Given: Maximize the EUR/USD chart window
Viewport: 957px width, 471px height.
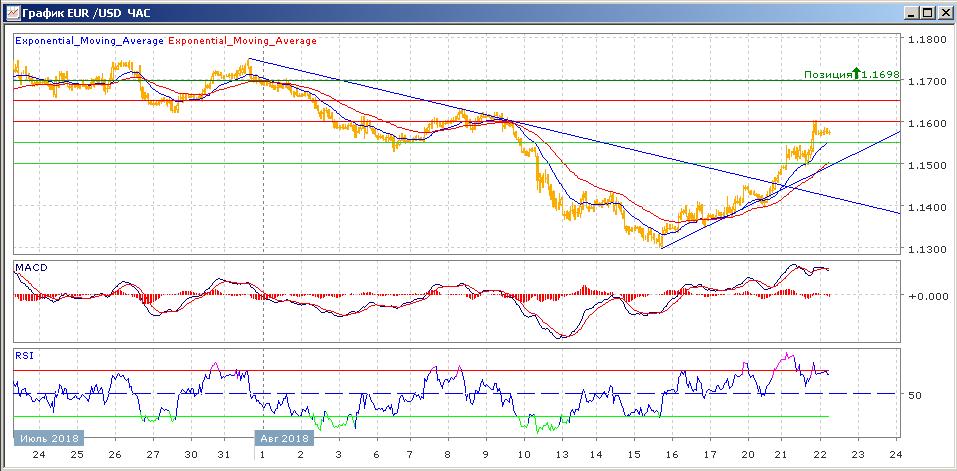Looking at the screenshot, I should (x=928, y=13).
